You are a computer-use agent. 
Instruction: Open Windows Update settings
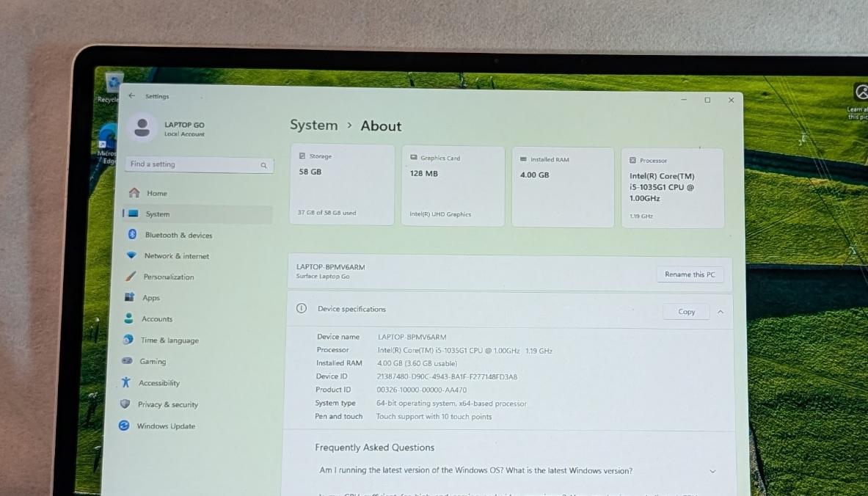click(x=165, y=426)
